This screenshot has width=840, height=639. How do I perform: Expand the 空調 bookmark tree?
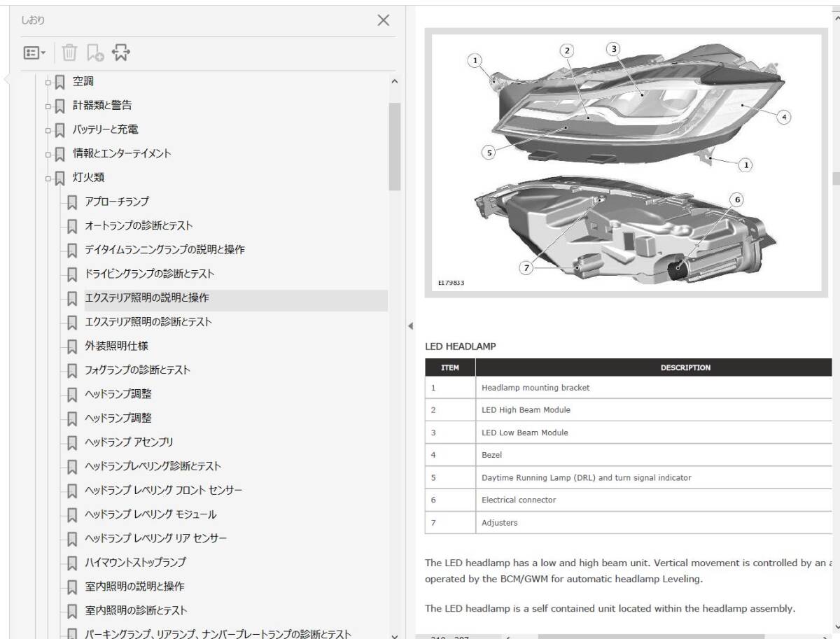pos(48,81)
